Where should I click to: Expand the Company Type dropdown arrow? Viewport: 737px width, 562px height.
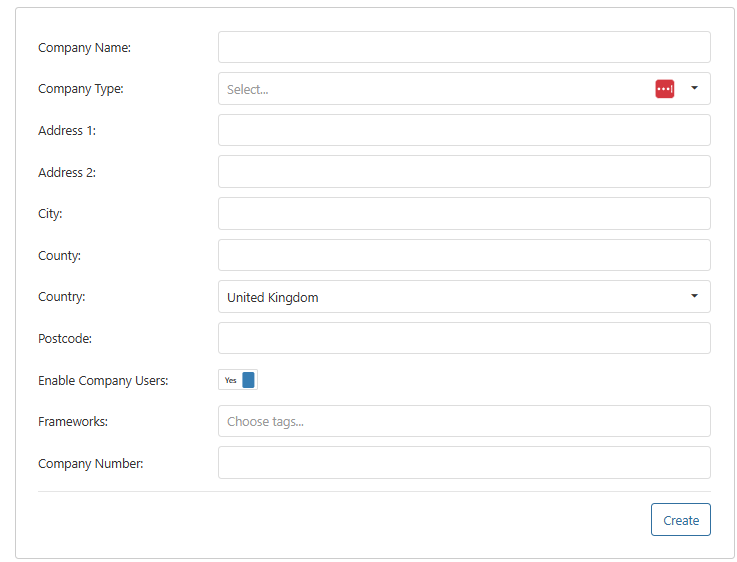pyautogui.click(x=694, y=88)
